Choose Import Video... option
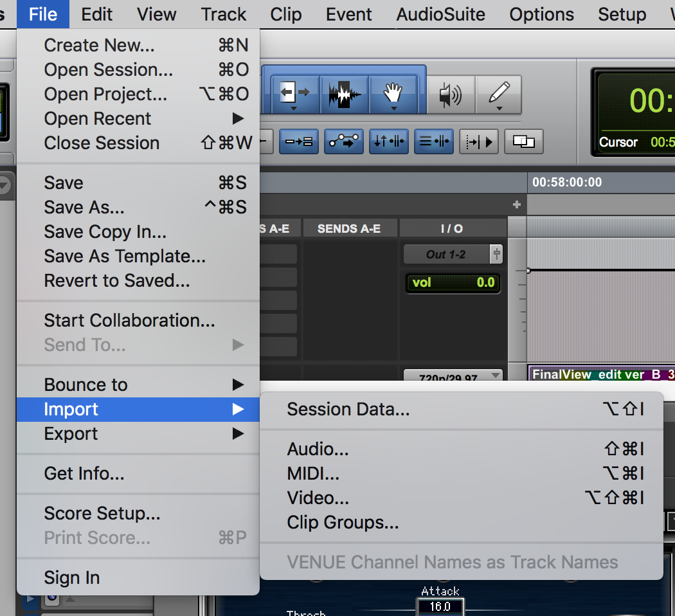 click(x=461, y=498)
